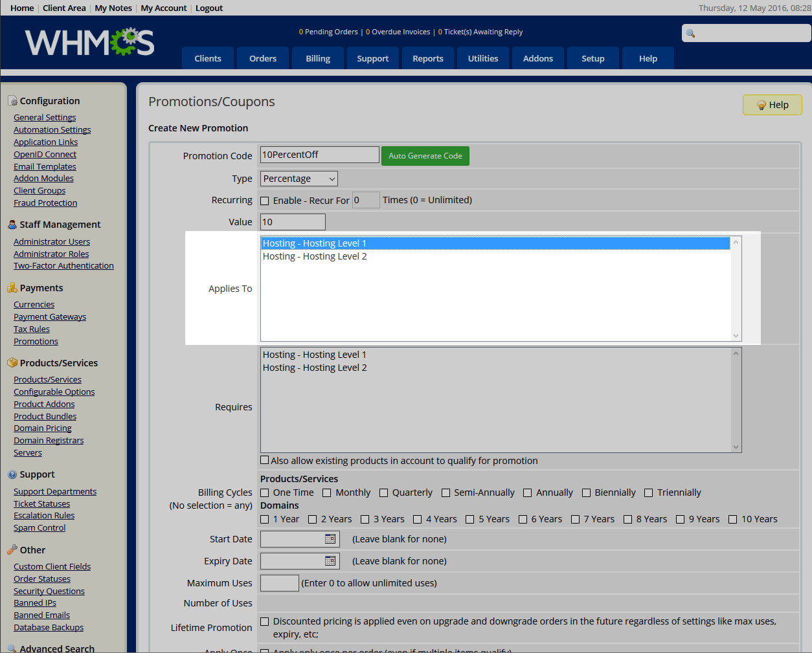Open Domain Pricing link
812x653 pixels.
(43, 428)
